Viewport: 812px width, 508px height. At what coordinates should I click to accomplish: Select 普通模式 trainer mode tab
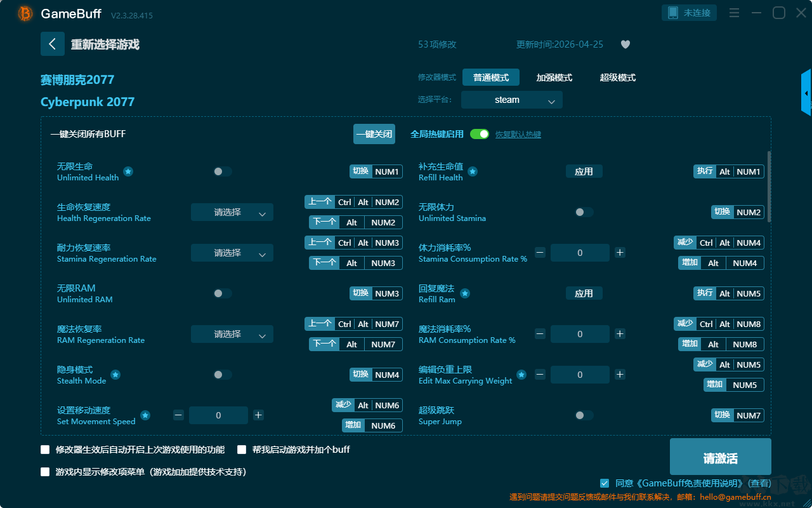point(491,77)
